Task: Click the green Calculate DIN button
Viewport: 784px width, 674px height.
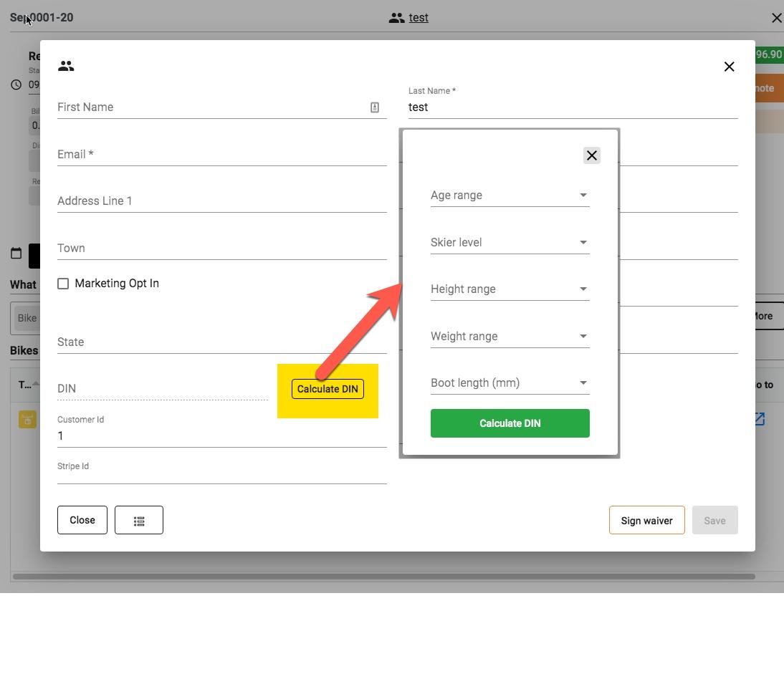Action: [510, 423]
